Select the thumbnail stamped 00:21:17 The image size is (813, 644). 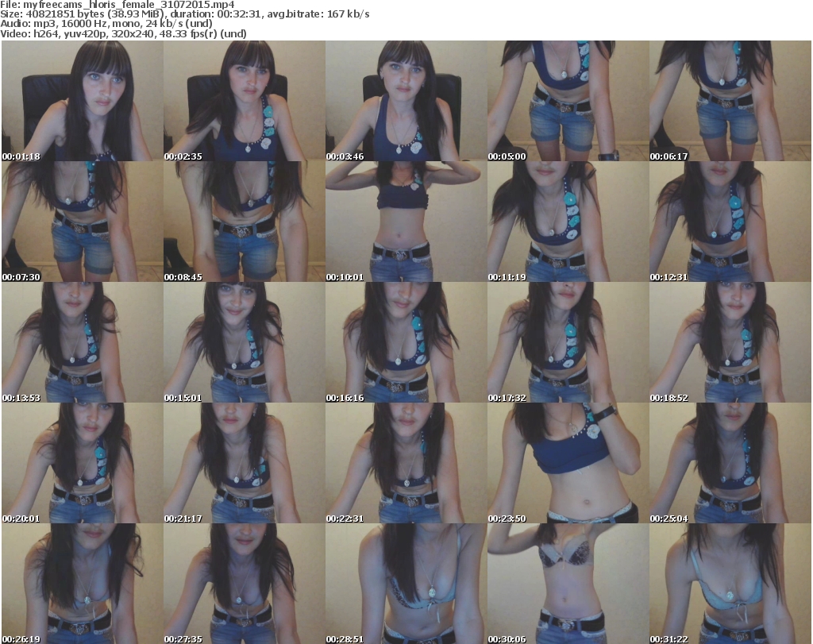click(x=245, y=463)
